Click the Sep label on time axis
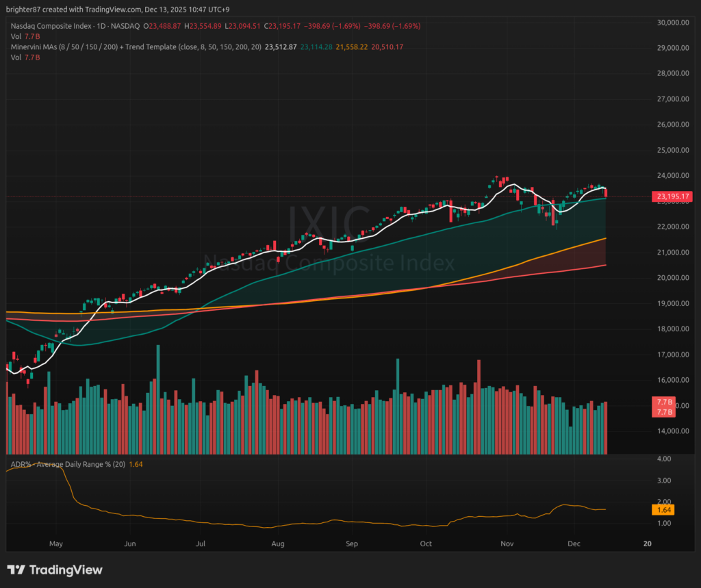 (x=352, y=544)
